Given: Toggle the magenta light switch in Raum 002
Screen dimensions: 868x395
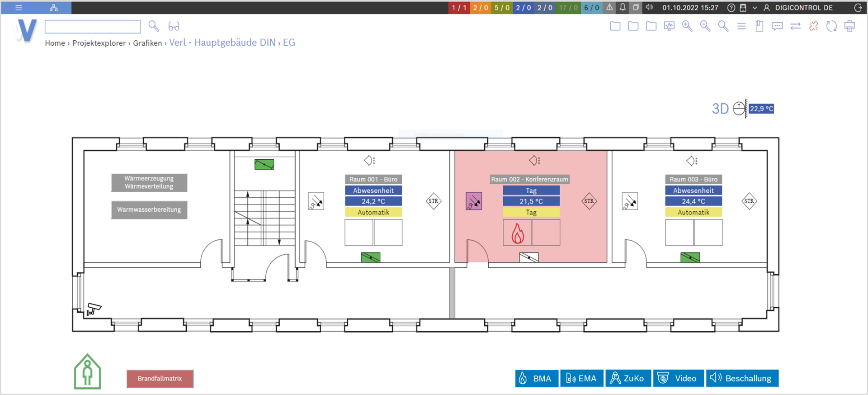Looking at the screenshot, I should [x=474, y=201].
